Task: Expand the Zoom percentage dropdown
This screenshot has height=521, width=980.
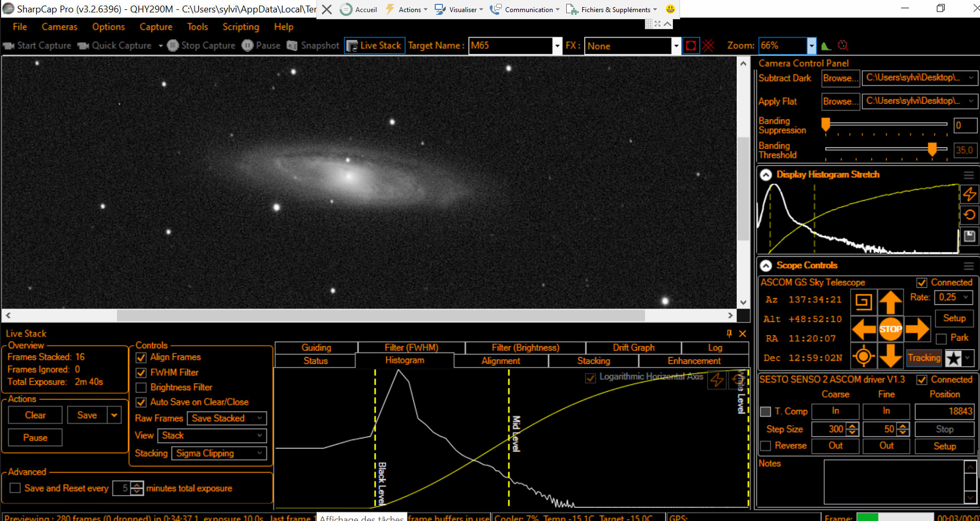Action: tap(812, 46)
